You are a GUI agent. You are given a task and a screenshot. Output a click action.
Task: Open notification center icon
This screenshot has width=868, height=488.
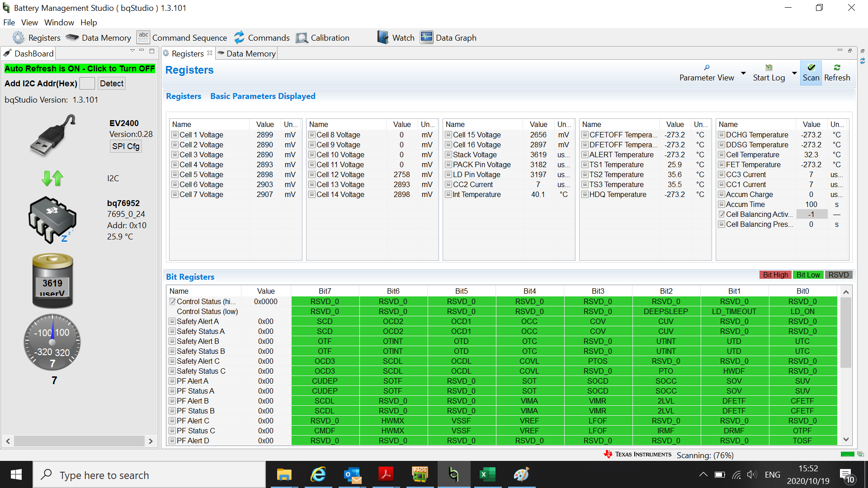point(847,475)
